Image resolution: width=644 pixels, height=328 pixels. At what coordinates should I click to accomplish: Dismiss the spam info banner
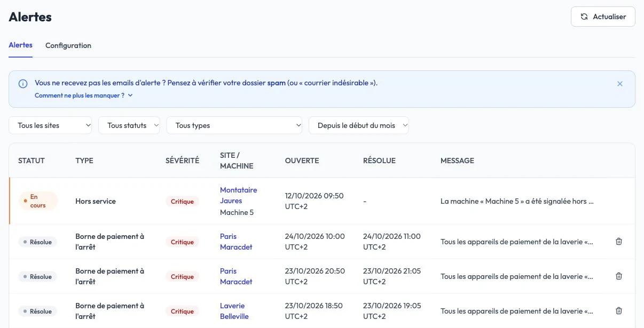(620, 84)
